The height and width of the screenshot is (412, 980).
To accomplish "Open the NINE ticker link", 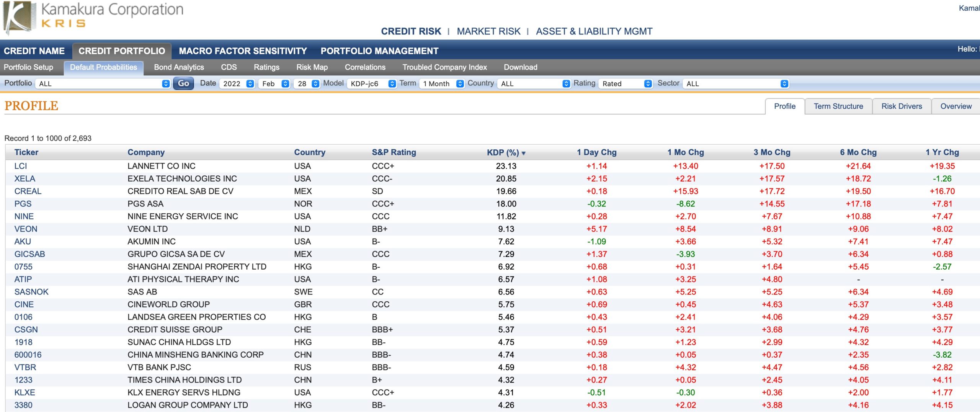I will 24,217.
